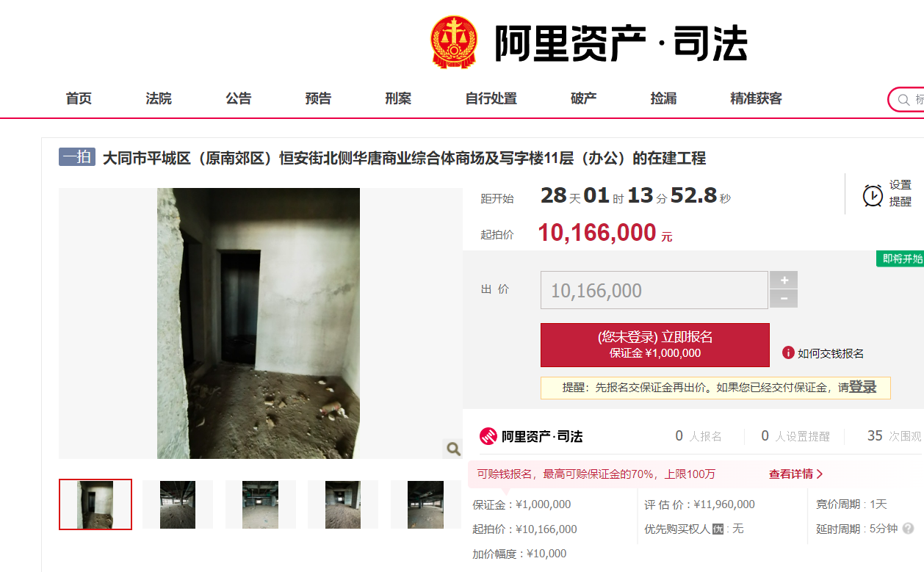Click the magnifier icon on main photo

click(452, 449)
